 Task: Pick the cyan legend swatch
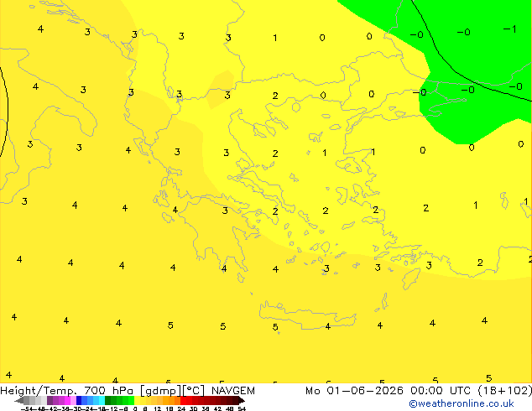point(102,400)
